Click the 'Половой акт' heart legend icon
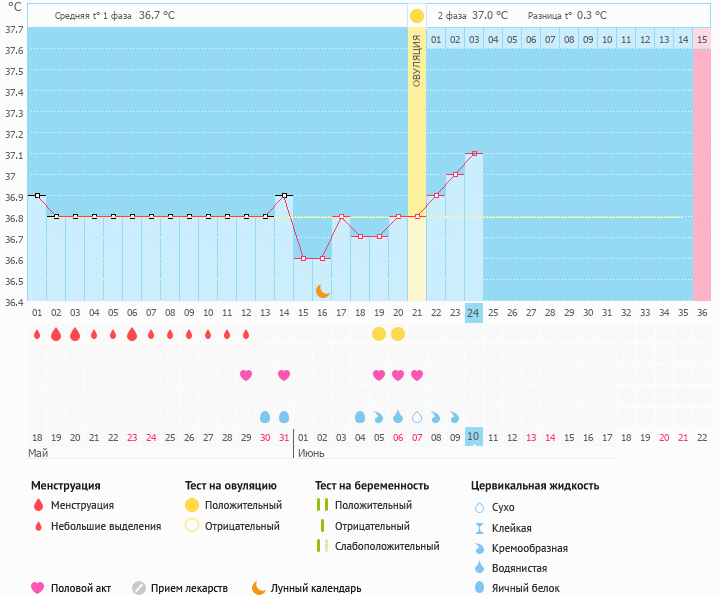The height and width of the screenshot is (595, 720). [38, 588]
